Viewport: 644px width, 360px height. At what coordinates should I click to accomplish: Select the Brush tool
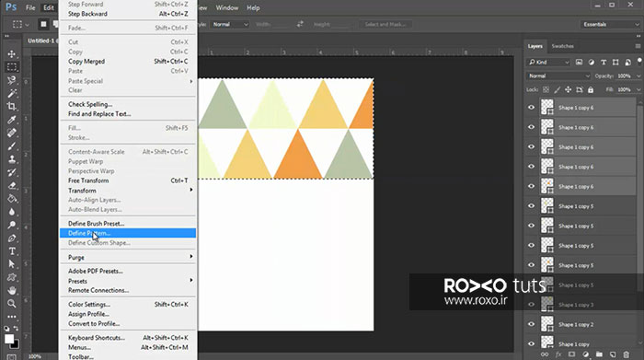11,145
